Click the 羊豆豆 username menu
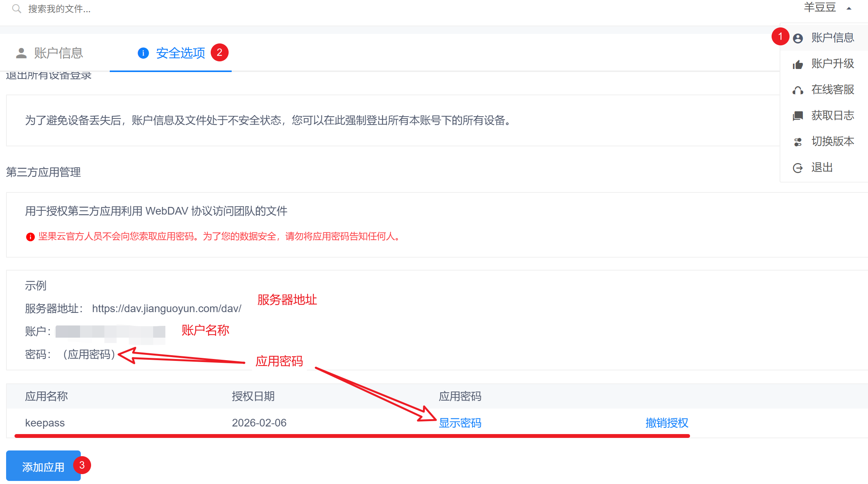This screenshot has height=484, width=868. pos(820,8)
